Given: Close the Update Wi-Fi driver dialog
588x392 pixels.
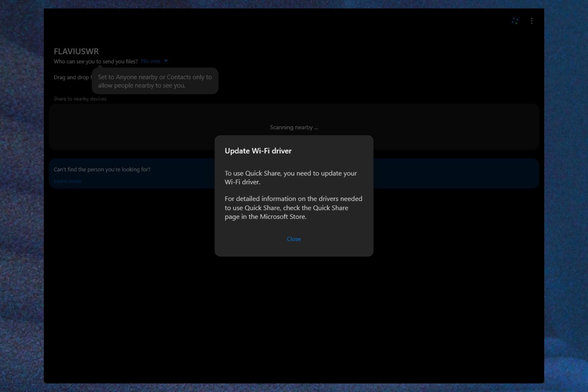Looking at the screenshot, I should pyautogui.click(x=294, y=239).
